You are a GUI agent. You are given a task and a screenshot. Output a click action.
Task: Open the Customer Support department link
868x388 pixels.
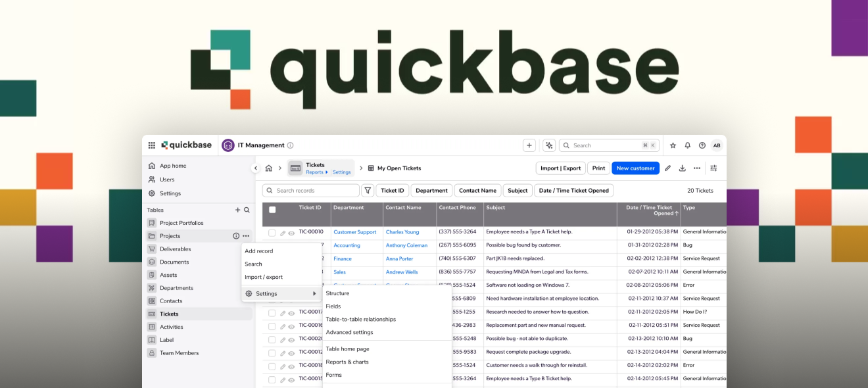pos(355,232)
